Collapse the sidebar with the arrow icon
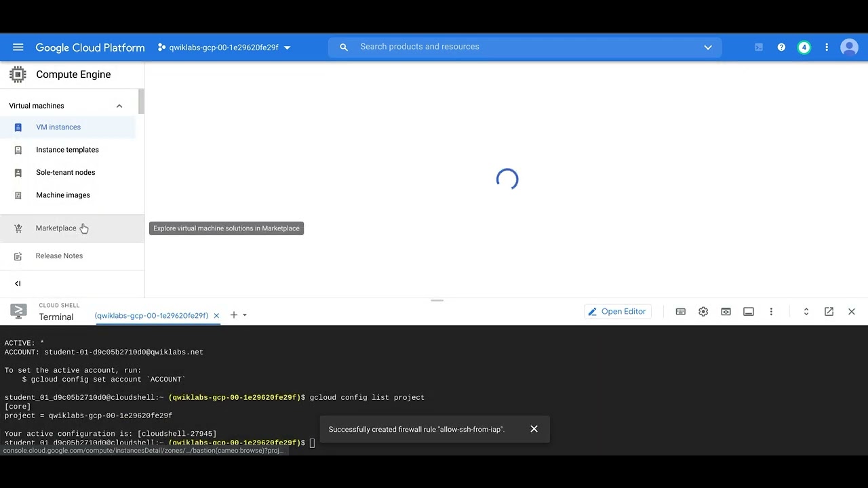The height and width of the screenshot is (488, 868). coord(18,284)
